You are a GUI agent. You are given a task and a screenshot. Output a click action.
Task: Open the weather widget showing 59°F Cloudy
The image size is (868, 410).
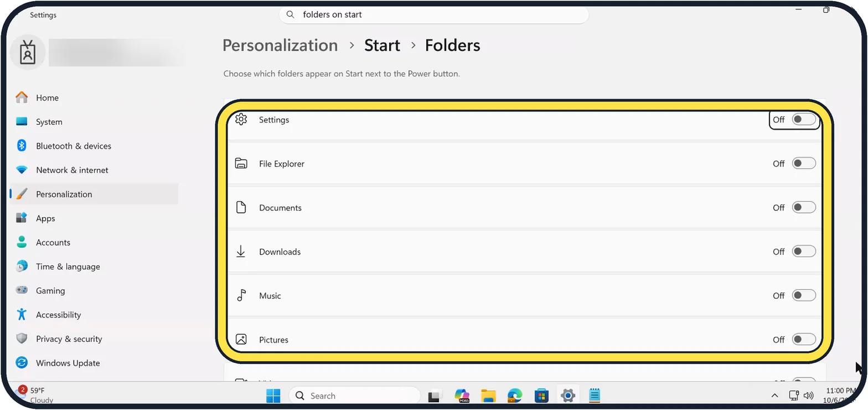[36, 395]
